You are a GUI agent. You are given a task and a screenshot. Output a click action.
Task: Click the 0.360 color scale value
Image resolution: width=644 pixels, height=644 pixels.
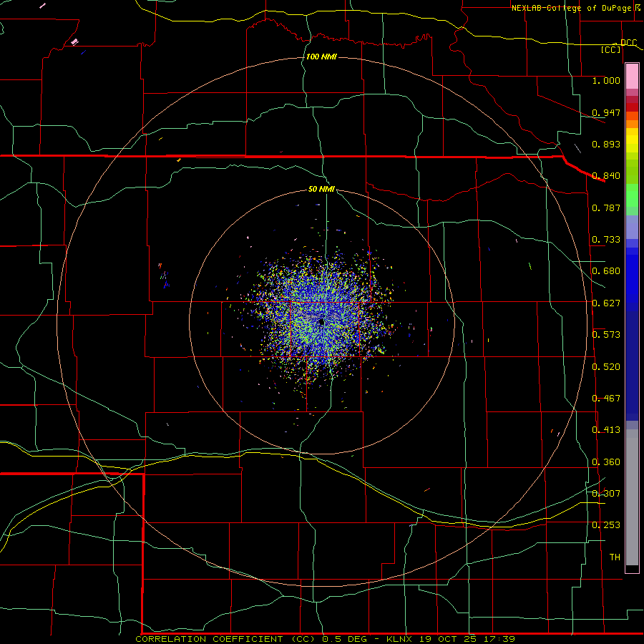606,462
